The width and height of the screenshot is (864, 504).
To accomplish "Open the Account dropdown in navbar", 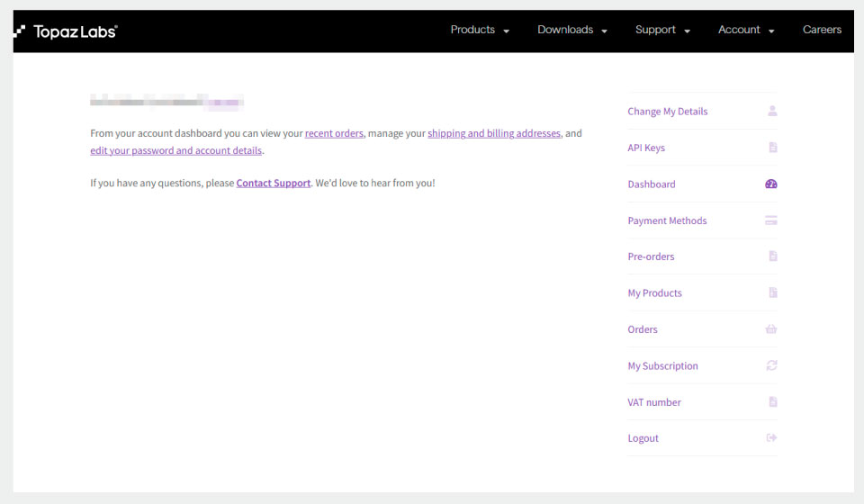I will 746,30.
